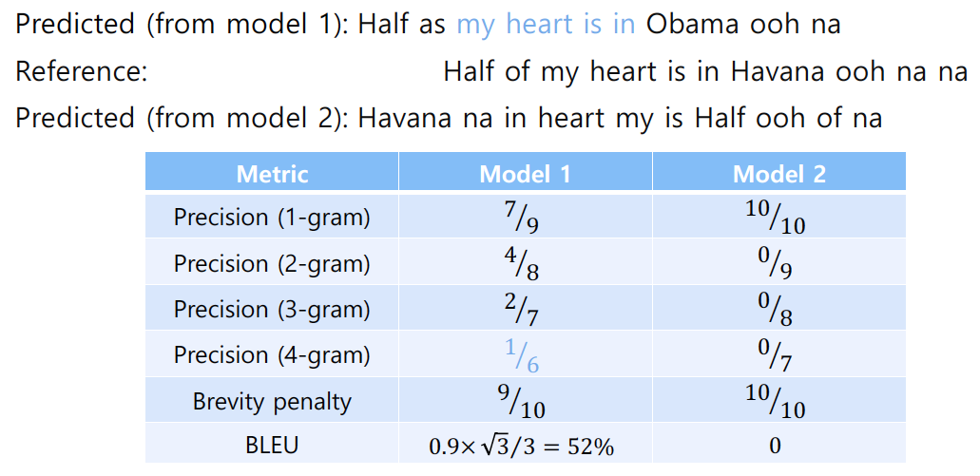
Task: Click the blue highlighted "my heart is in" text
Action: (x=546, y=25)
